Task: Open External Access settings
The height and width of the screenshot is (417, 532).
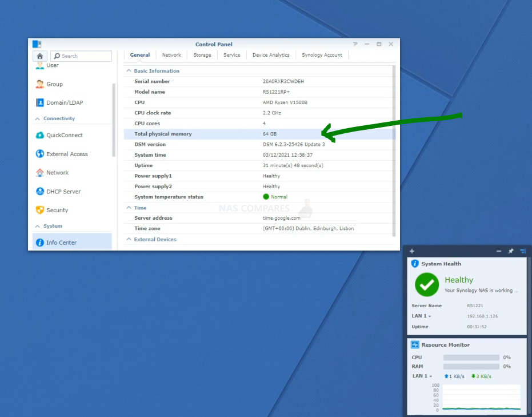Action: click(72, 154)
